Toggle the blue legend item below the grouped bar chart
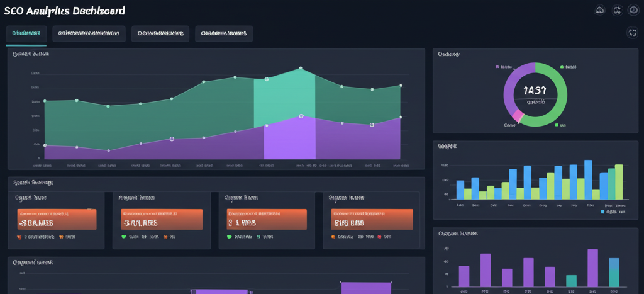The width and height of the screenshot is (644, 294). [x=602, y=212]
